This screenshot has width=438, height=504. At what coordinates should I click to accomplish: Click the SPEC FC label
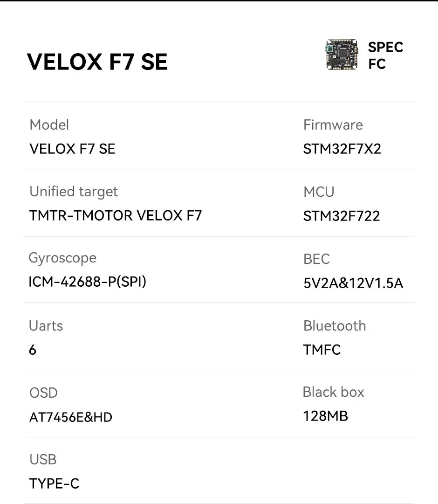click(x=385, y=55)
